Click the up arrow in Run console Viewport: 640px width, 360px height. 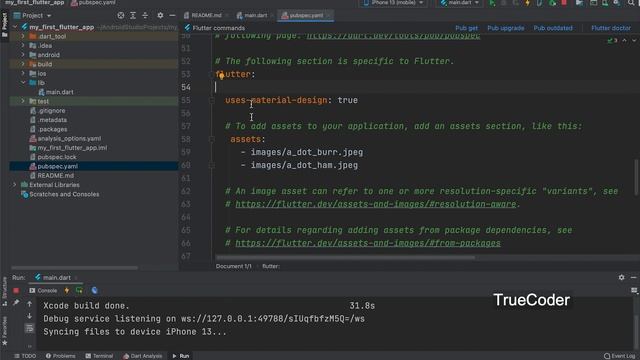[29, 304]
